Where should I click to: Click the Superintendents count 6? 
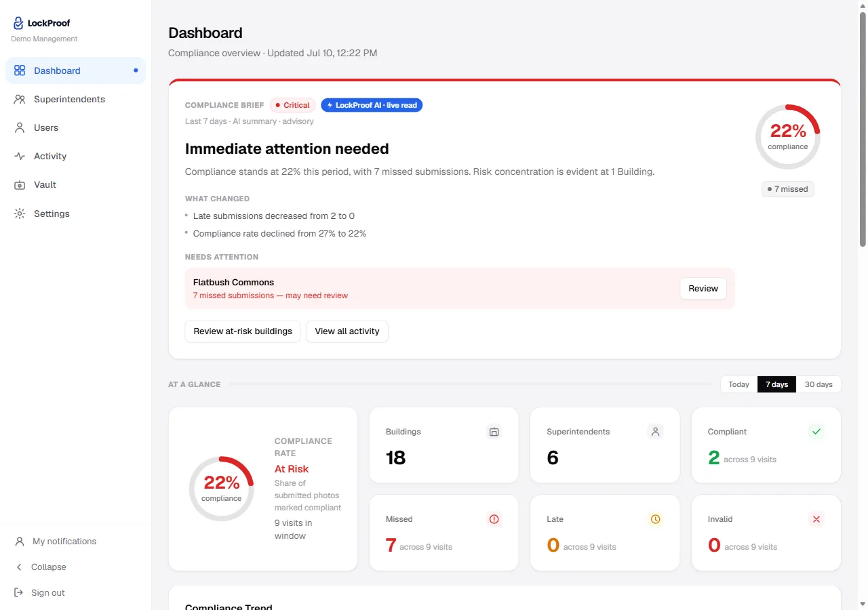553,457
